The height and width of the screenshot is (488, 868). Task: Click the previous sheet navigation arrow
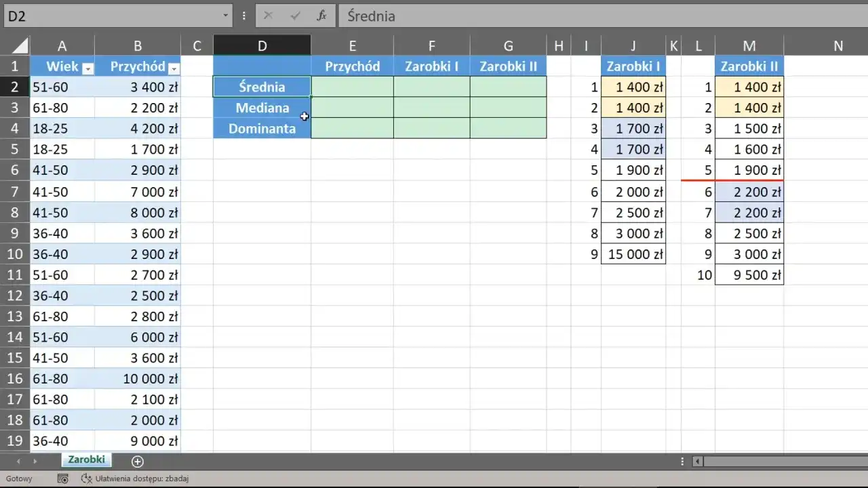(x=18, y=461)
